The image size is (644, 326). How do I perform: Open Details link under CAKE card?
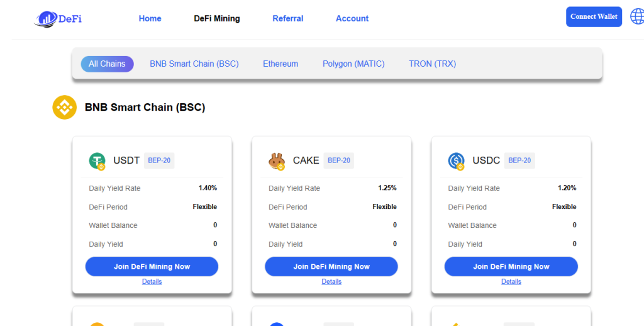[x=331, y=281]
